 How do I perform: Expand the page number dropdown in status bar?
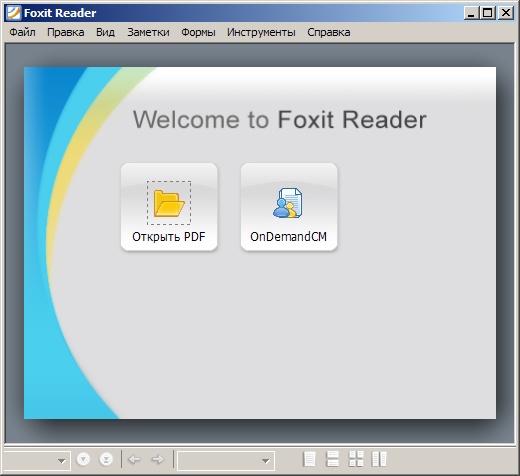(x=61, y=461)
